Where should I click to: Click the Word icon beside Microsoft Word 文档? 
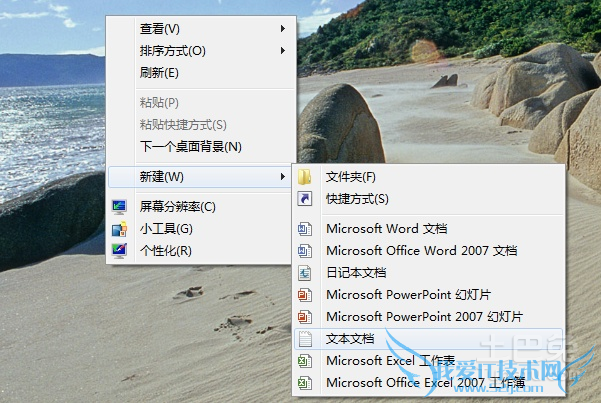coord(305,229)
